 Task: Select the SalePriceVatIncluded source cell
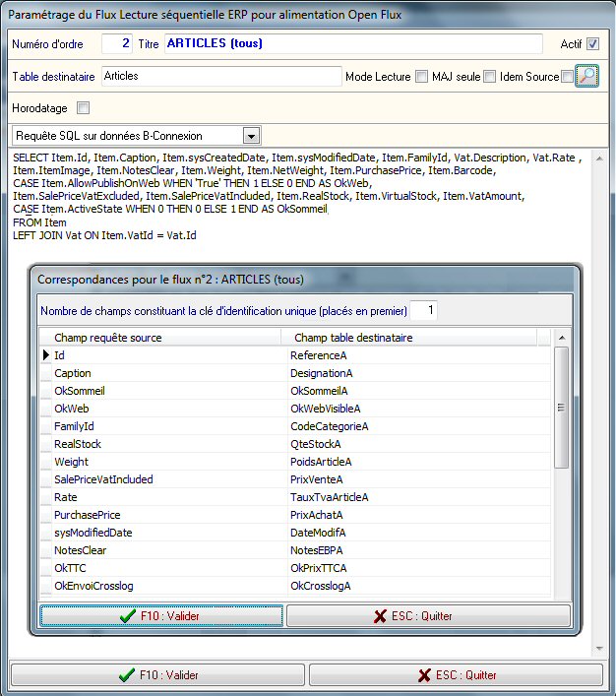(x=169, y=479)
